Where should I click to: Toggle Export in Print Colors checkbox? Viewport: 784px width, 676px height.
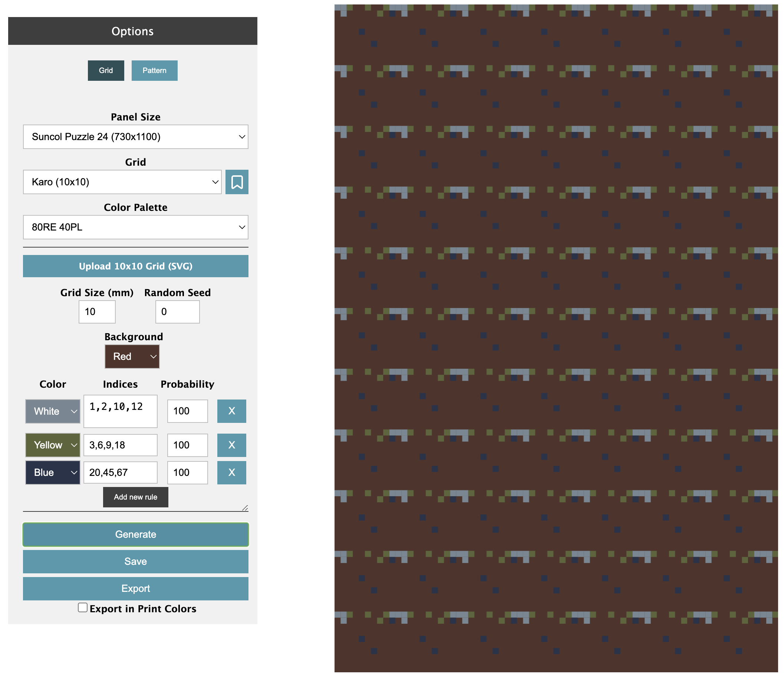click(x=82, y=607)
